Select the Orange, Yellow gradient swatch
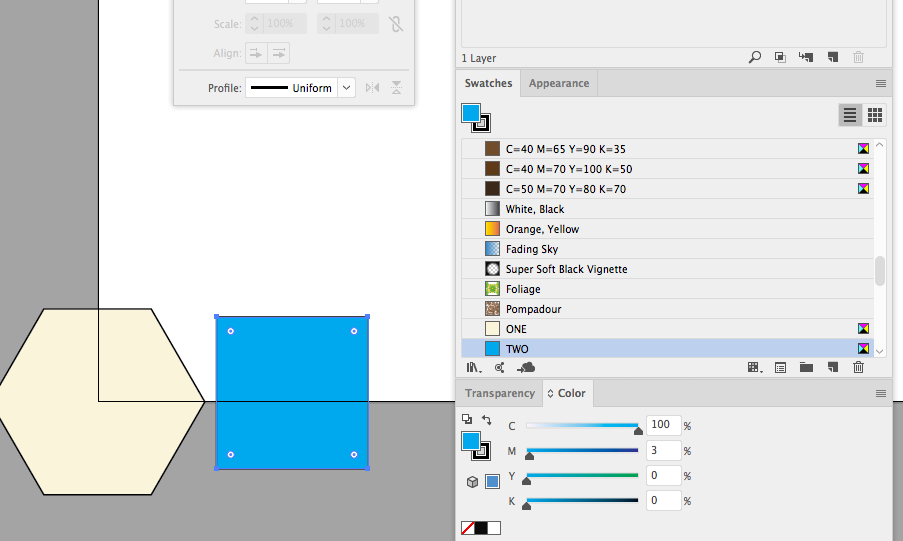This screenshot has height=541, width=903. pos(668,229)
